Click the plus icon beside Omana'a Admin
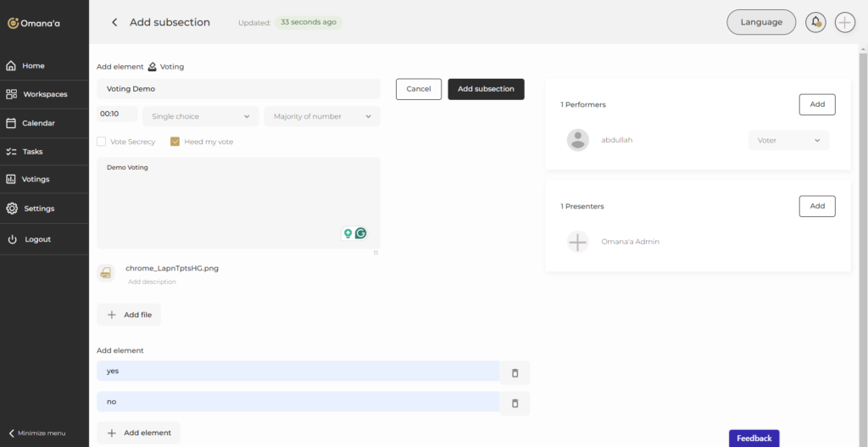868x447 pixels. tap(577, 242)
